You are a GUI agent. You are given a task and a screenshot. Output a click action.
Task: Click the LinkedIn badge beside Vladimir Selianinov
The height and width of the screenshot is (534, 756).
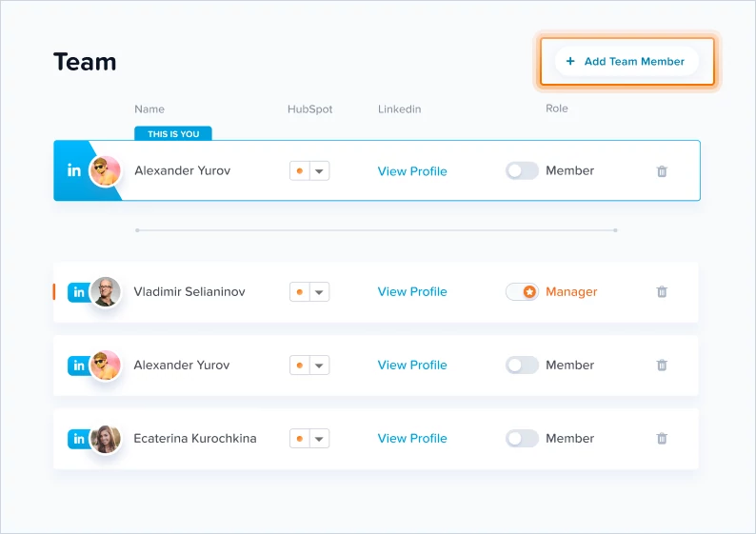click(79, 292)
